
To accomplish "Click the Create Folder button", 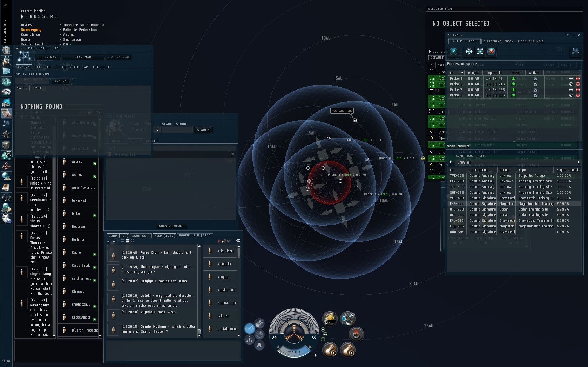I will 171,226.
